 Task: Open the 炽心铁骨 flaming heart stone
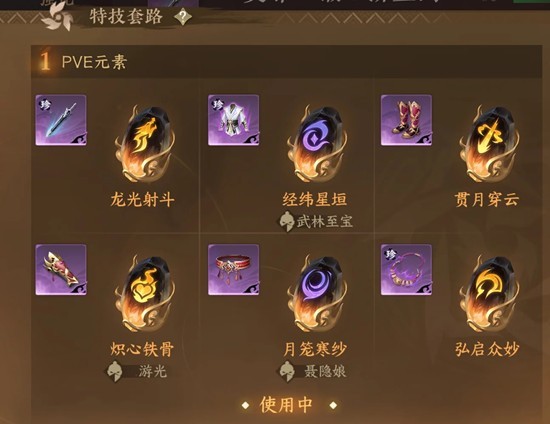pos(145,294)
